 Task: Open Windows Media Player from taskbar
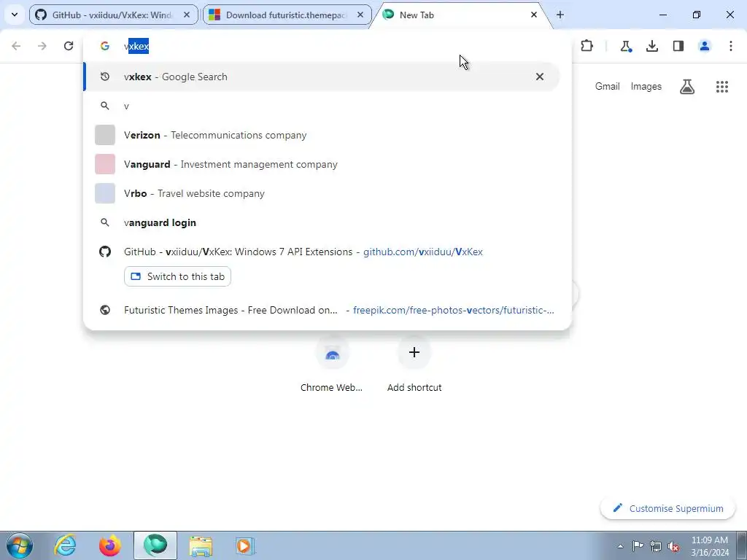pyautogui.click(x=245, y=545)
